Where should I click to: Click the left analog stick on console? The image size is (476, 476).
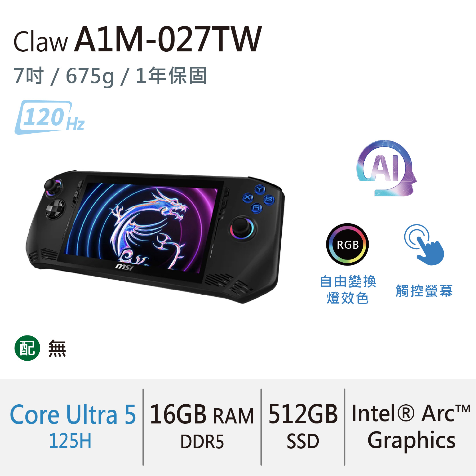point(53,187)
